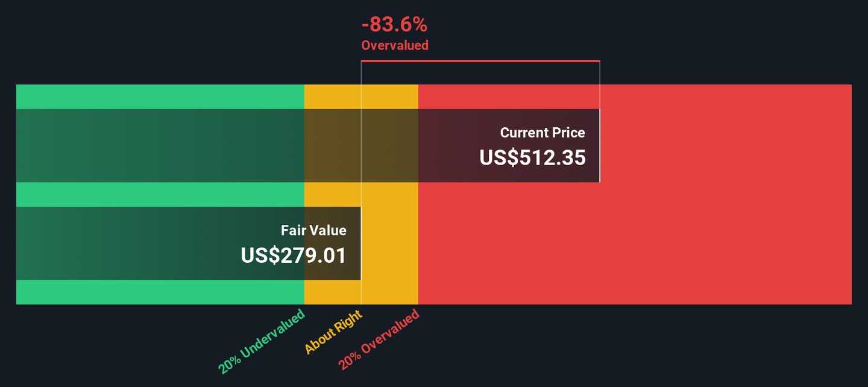Select the Fair Value label
The image size is (868, 387).
click(x=313, y=230)
